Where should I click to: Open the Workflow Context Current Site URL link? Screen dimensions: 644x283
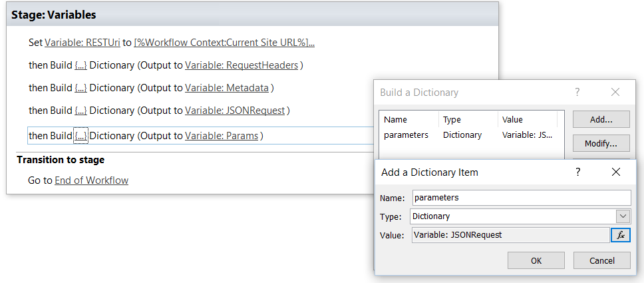pyautogui.click(x=224, y=43)
